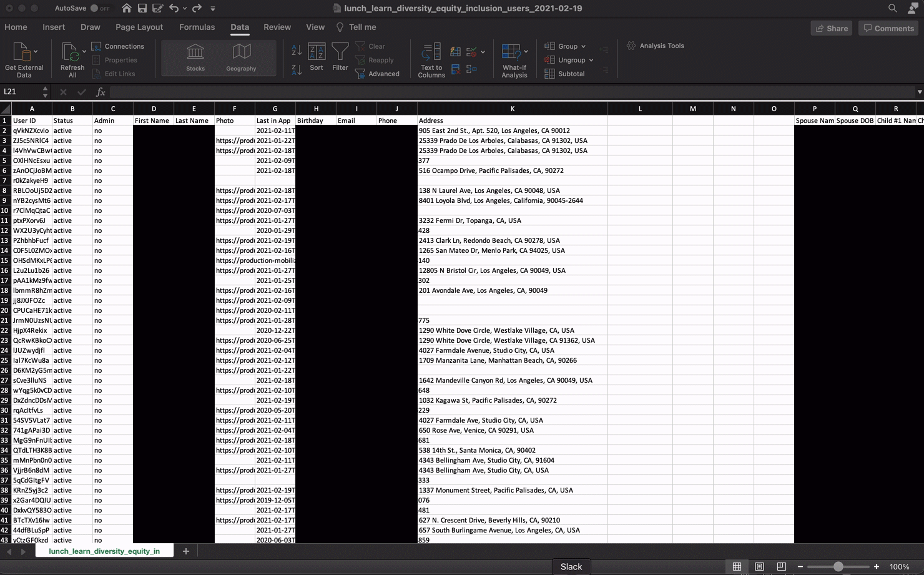Switch to the Review tab
This screenshot has width=924, height=575.
(x=277, y=27)
